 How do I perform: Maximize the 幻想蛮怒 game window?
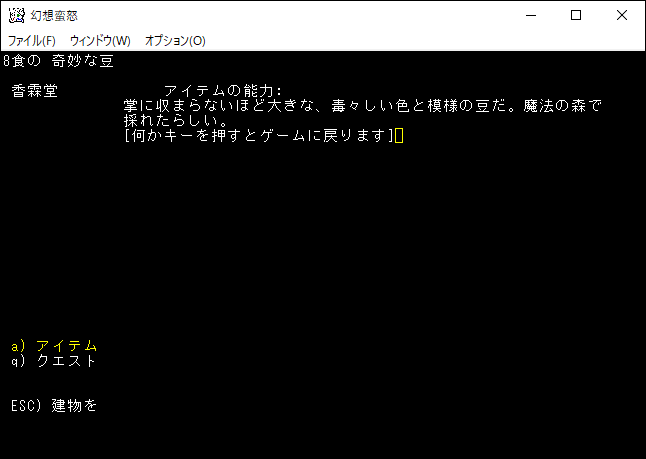coord(576,15)
